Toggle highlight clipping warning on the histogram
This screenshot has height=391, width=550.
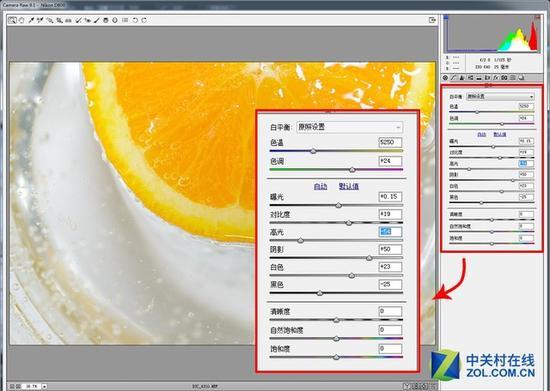coord(537,17)
